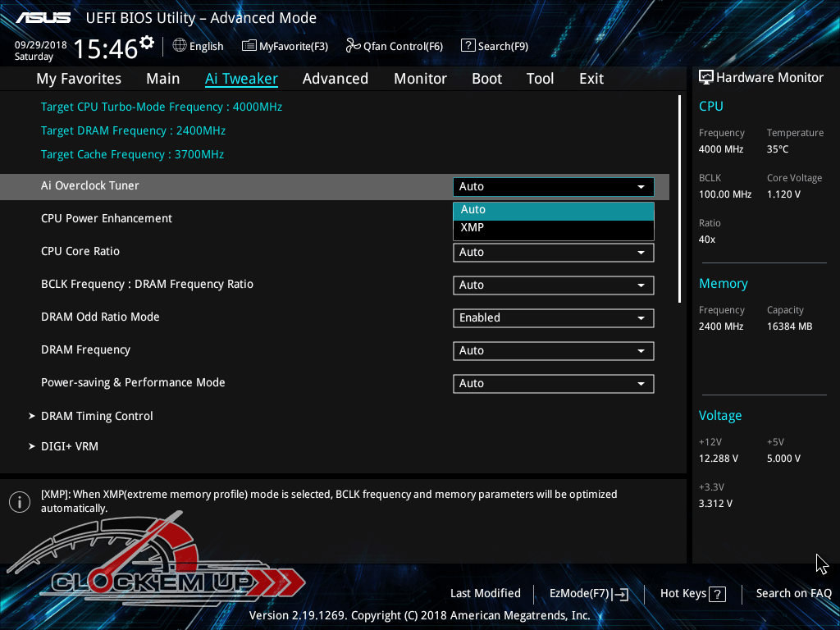Expand the DIGI+ VRM submenu
Image resolution: width=840 pixels, height=630 pixels.
point(70,446)
